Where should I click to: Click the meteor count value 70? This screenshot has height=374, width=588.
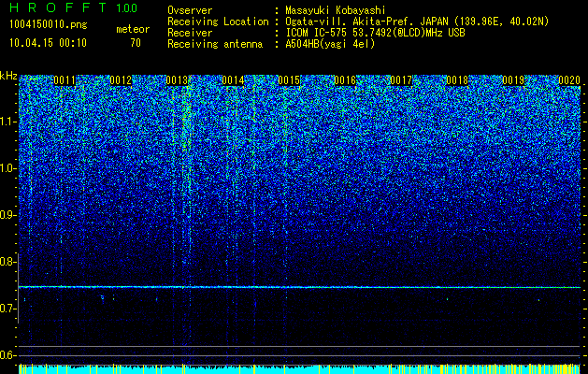[x=136, y=43]
